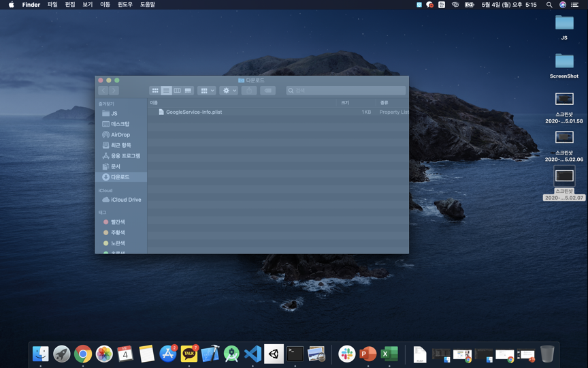Select 최근 항목 in Finder sidebar

coord(121,145)
